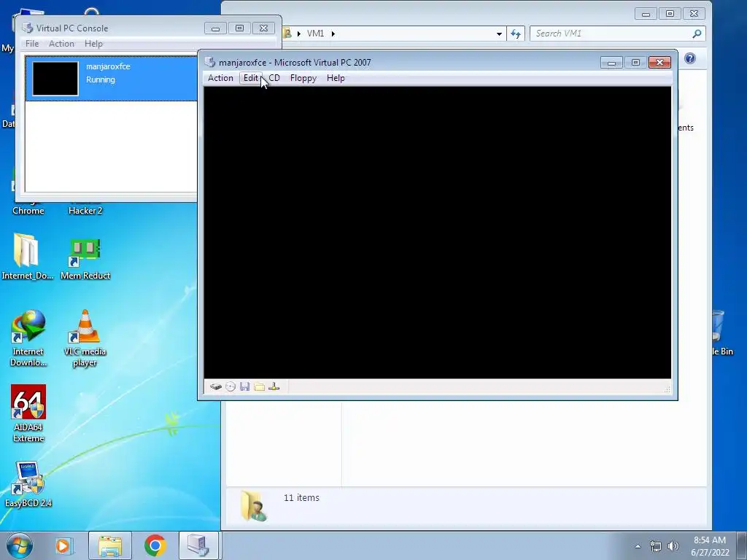The height and width of the screenshot is (560, 747).
Task: Maximize the Virtual PC Console window
Action: 239,28
